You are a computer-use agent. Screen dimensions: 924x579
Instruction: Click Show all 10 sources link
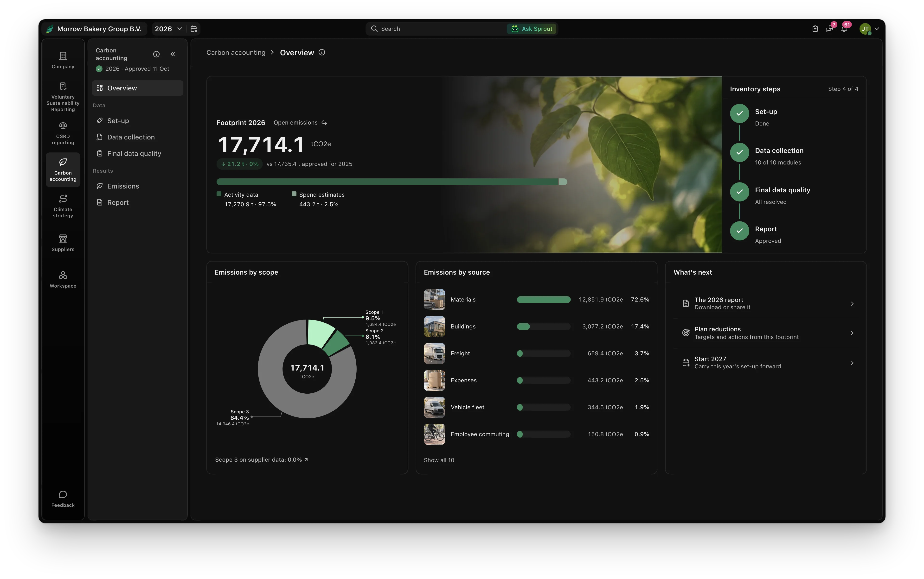[439, 460]
